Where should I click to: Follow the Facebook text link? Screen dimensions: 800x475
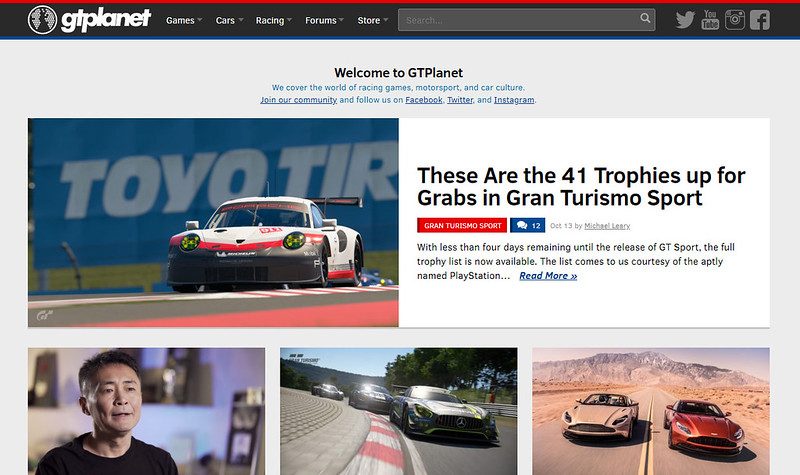(x=424, y=100)
